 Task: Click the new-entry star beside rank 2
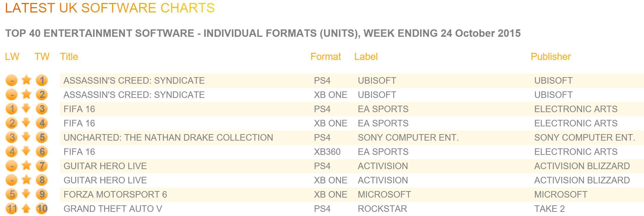click(x=26, y=94)
